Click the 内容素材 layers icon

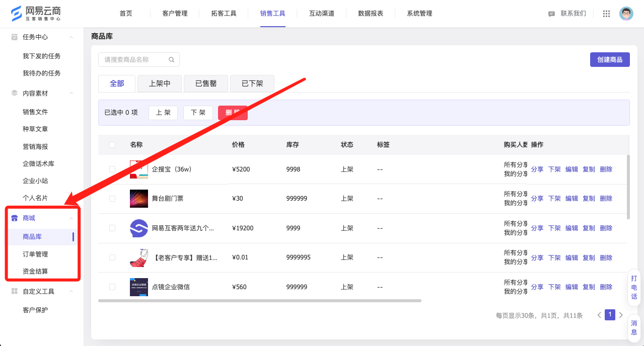point(15,93)
